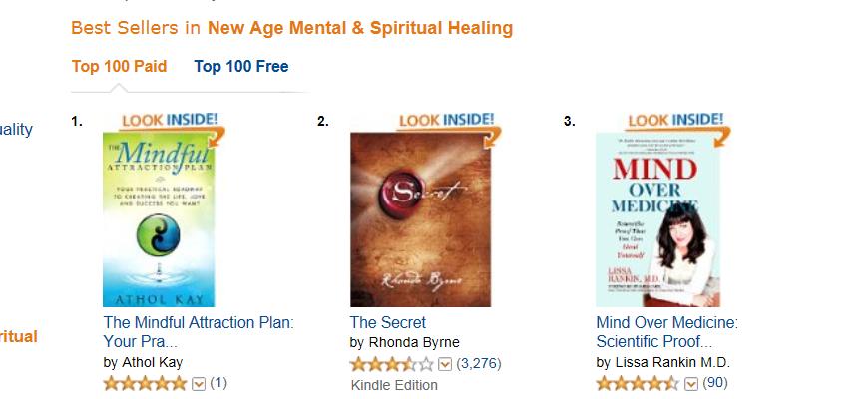Screen dimensions: 868x399
Task: Click The Mindful Attraction Plan cover image
Action: 159,219
